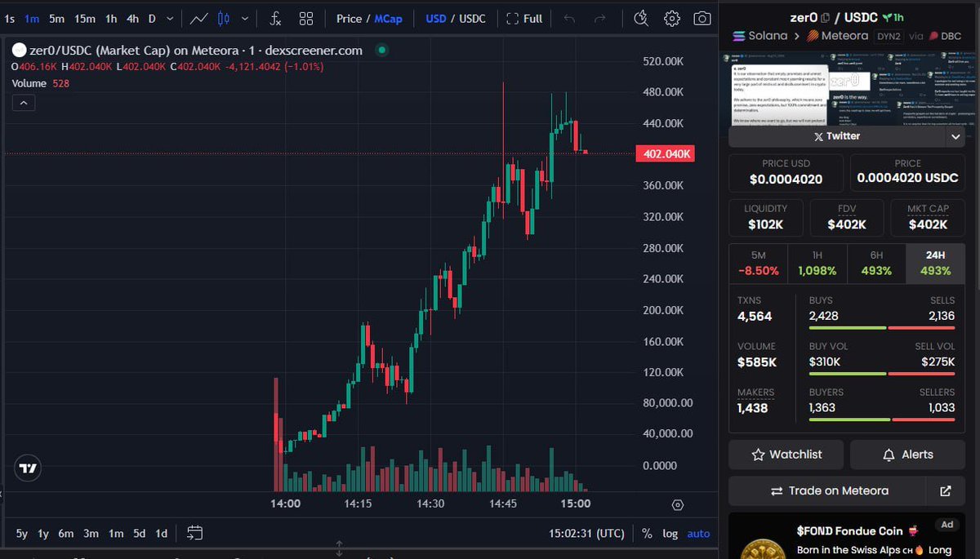Click the redo arrow icon
The width and height of the screenshot is (980, 559).
point(600,18)
